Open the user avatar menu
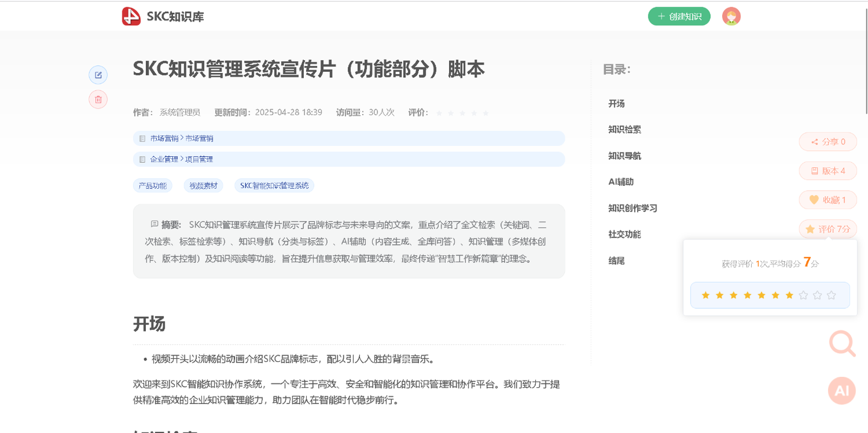This screenshot has width=868, height=433. 731,16
